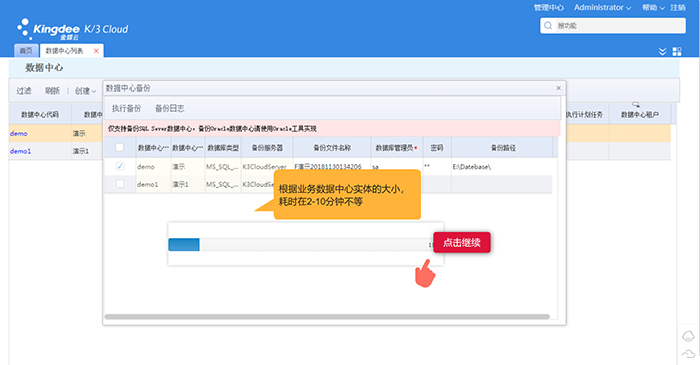The image size is (700, 365).
Task: Open the 执行备份 menu
Action: [x=126, y=108]
